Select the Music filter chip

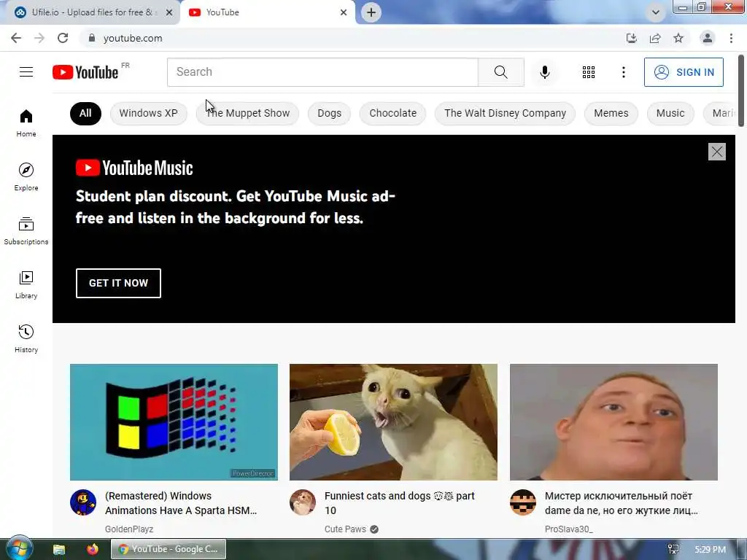[x=670, y=113]
